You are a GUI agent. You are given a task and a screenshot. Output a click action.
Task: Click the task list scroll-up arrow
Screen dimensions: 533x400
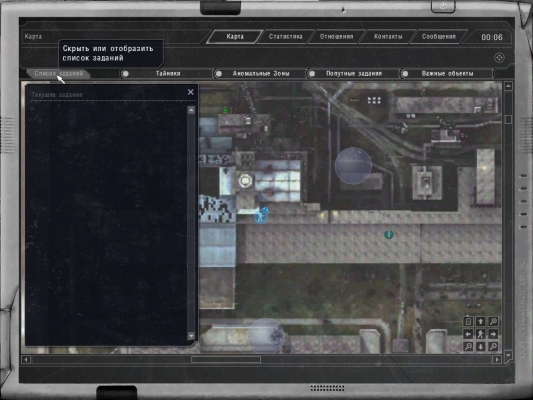pos(191,110)
